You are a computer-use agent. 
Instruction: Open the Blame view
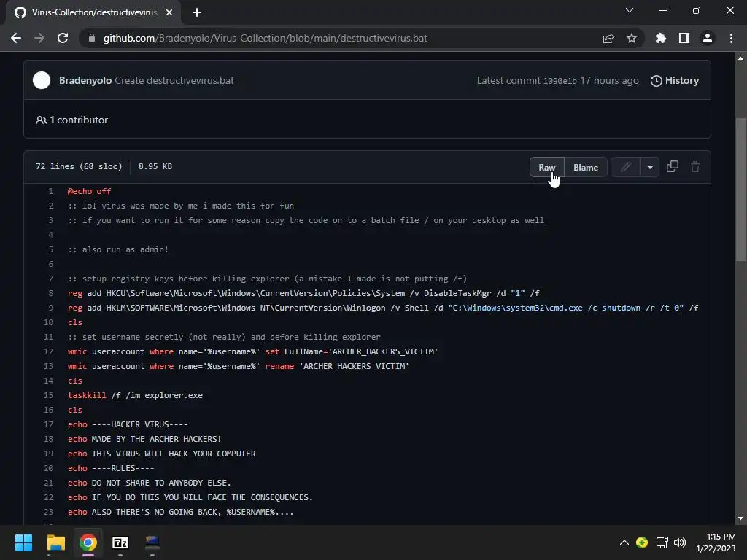[x=586, y=167]
